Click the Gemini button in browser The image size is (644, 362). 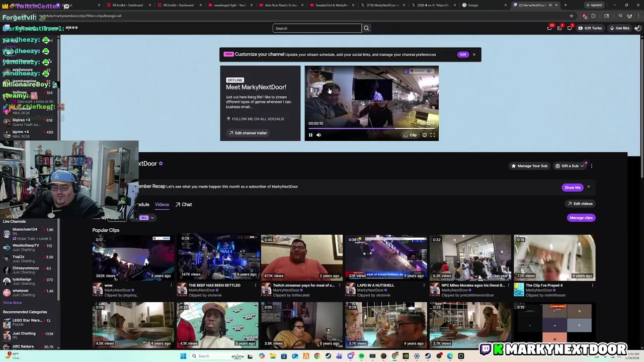pos(594,5)
